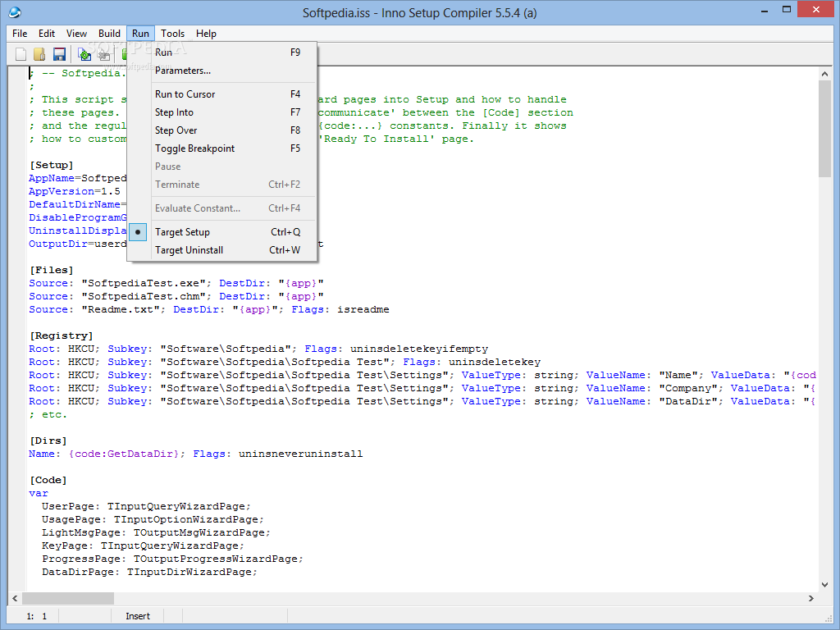Open the Edit menu

pos(47,33)
